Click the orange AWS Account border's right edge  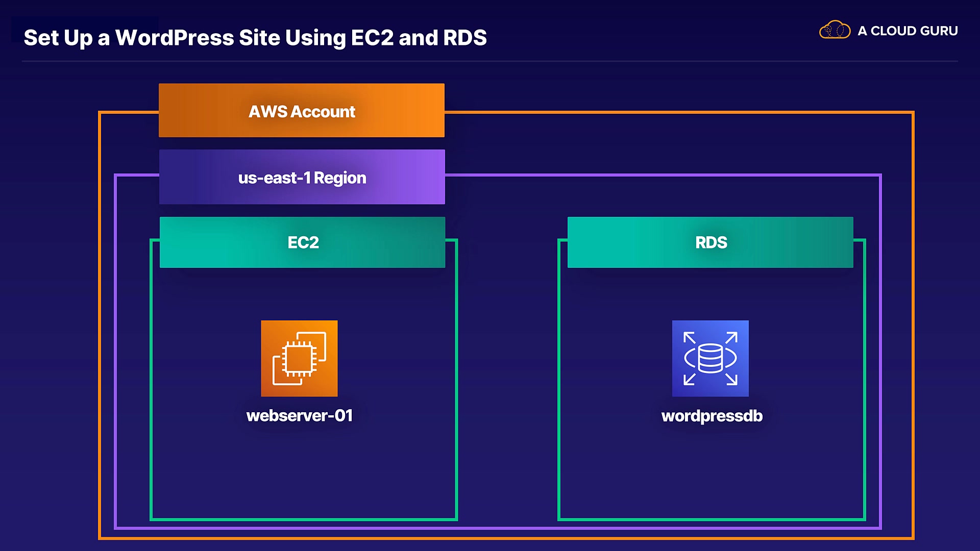click(x=913, y=327)
